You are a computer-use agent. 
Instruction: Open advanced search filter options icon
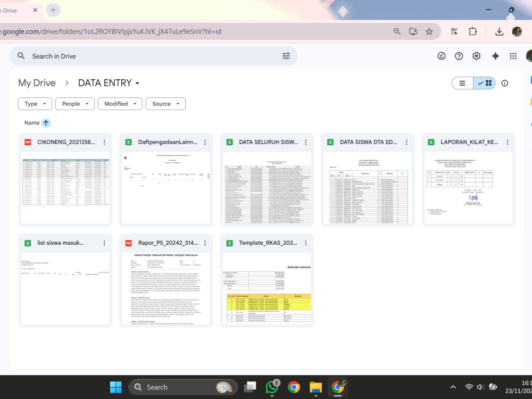(286, 56)
